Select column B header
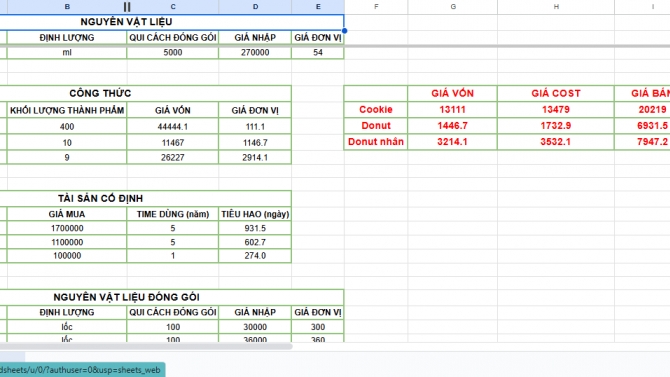 tap(67, 7)
